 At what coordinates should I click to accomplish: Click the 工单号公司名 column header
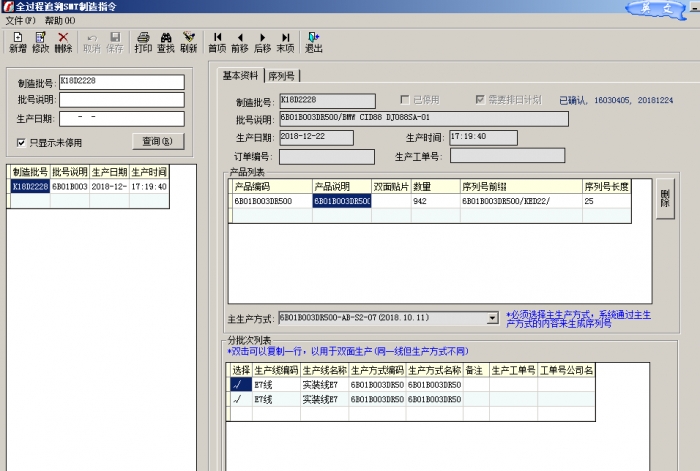point(566,370)
